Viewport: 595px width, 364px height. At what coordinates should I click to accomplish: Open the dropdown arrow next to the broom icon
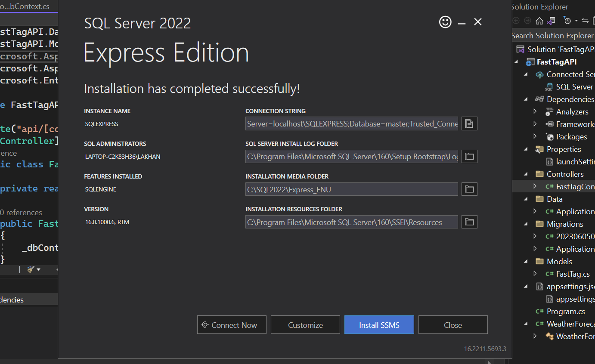[x=39, y=270]
